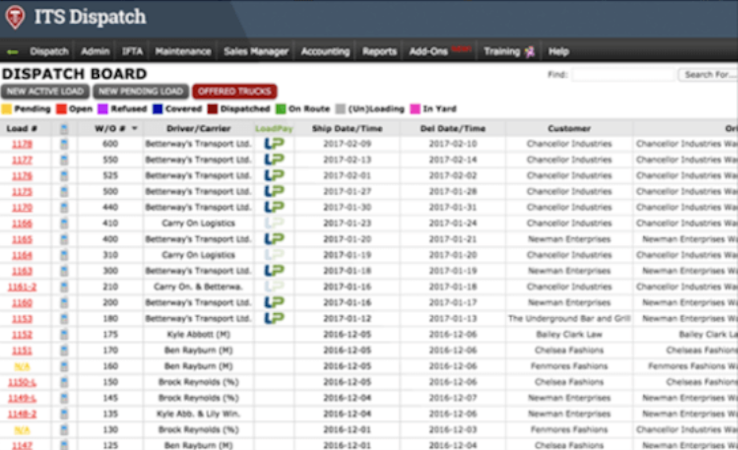Sort by Customer column header
The height and width of the screenshot is (450, 738).
[569, 129]
